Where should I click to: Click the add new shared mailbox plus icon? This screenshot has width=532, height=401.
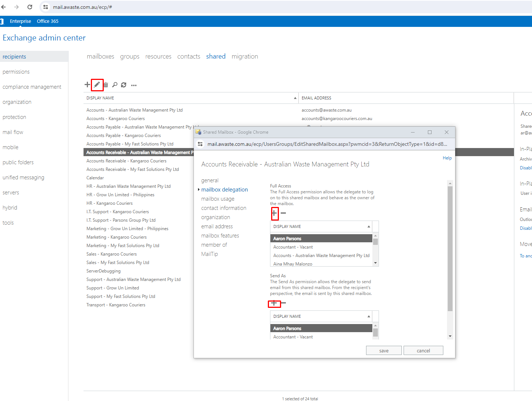(87, 85)
